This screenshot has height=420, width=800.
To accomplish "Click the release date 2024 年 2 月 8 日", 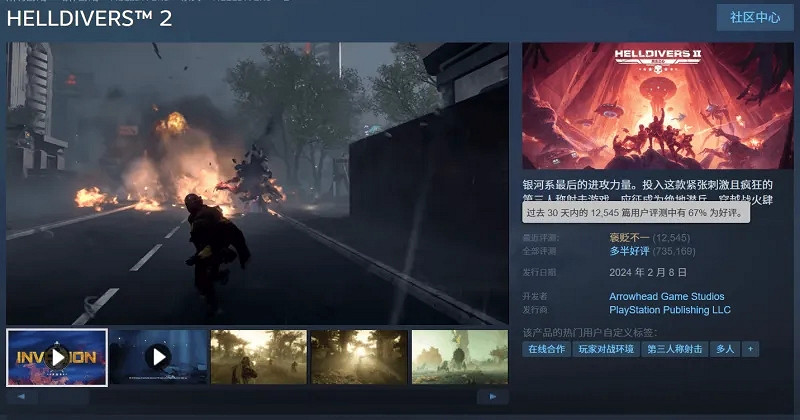I will tap(648, 273).
